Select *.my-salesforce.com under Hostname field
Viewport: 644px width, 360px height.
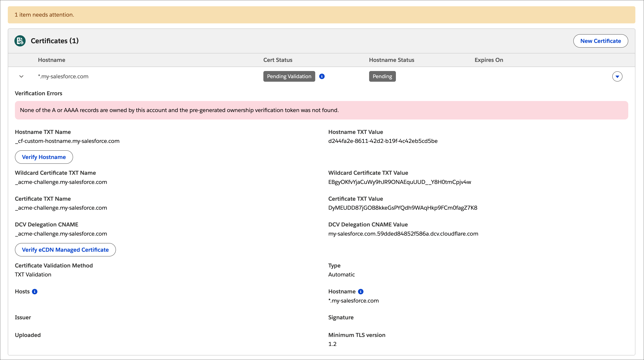click(x=353, y=301)
